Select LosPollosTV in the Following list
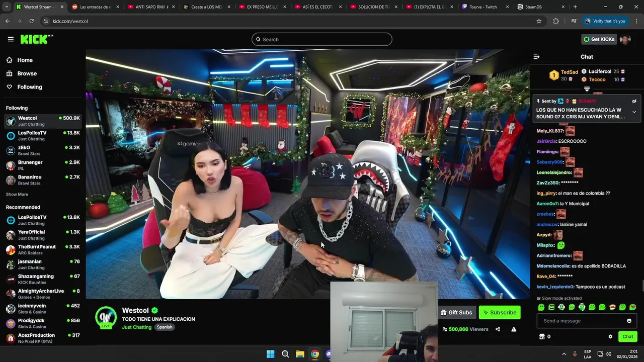This screenshot has width=644, height=362. click(43, 136)
